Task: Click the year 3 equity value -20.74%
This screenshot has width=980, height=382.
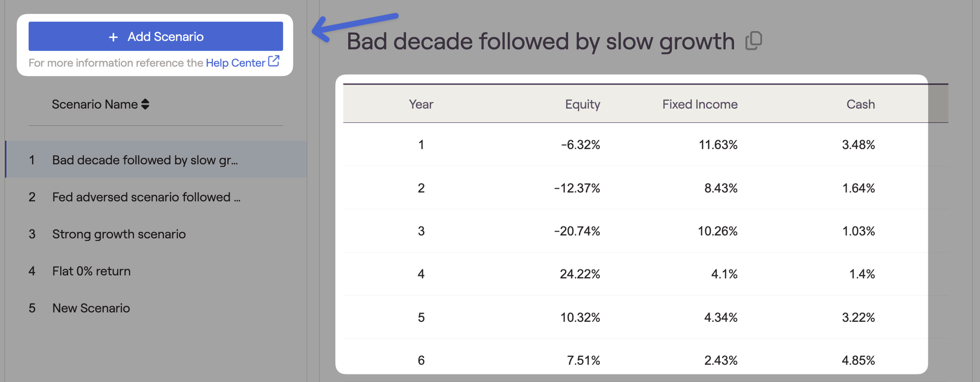Action: (x=577, y=231)
